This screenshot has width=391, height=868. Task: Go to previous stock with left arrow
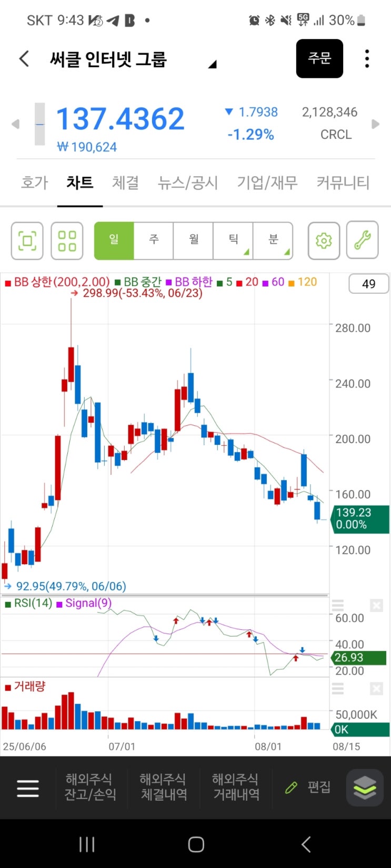click(16, 124)
